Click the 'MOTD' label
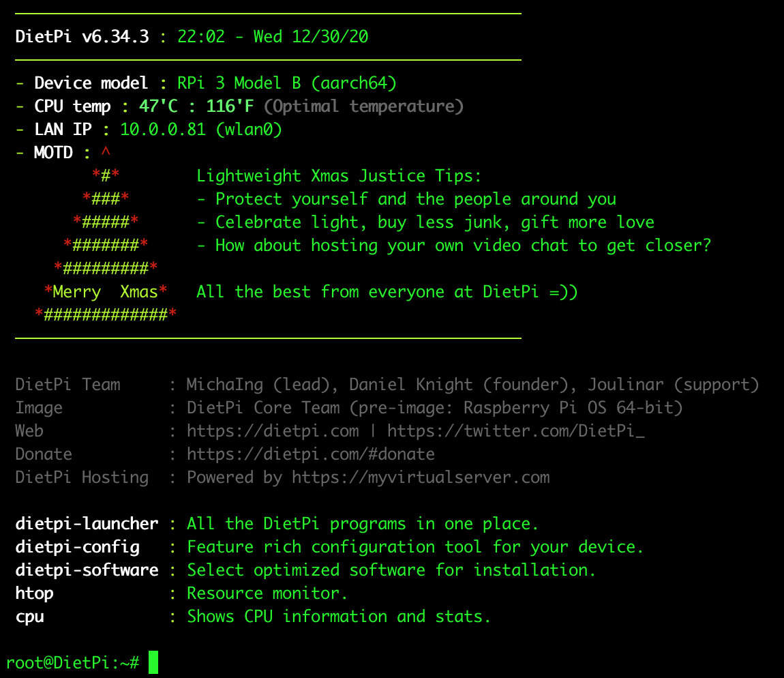Viewport: 784px width, 678px height. click(53, 153)
